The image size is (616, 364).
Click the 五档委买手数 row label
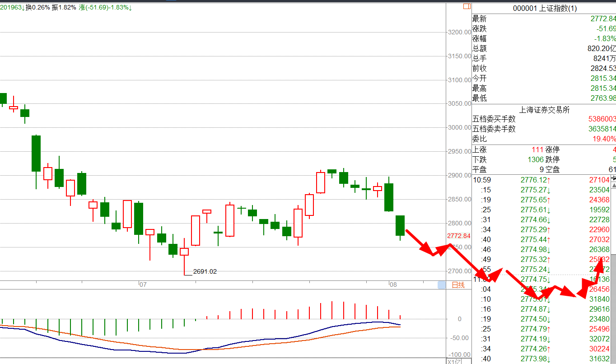tap(494, 119)
